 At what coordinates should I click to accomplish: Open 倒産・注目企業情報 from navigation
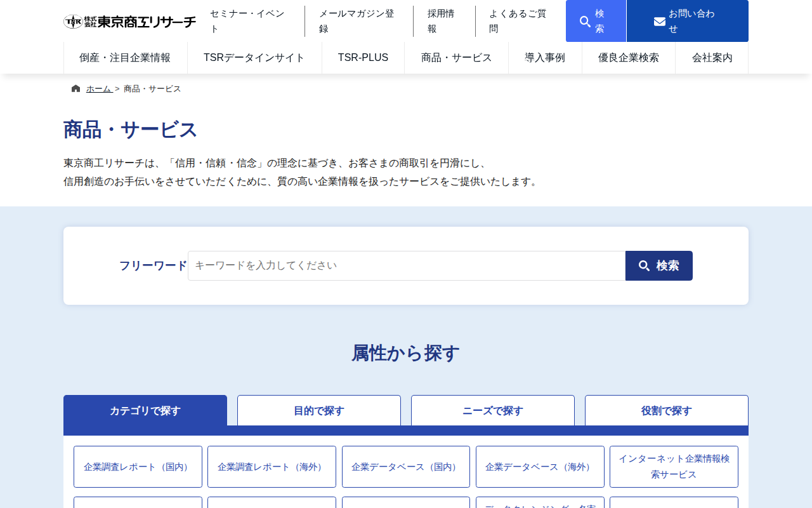[x=125, y=57]
